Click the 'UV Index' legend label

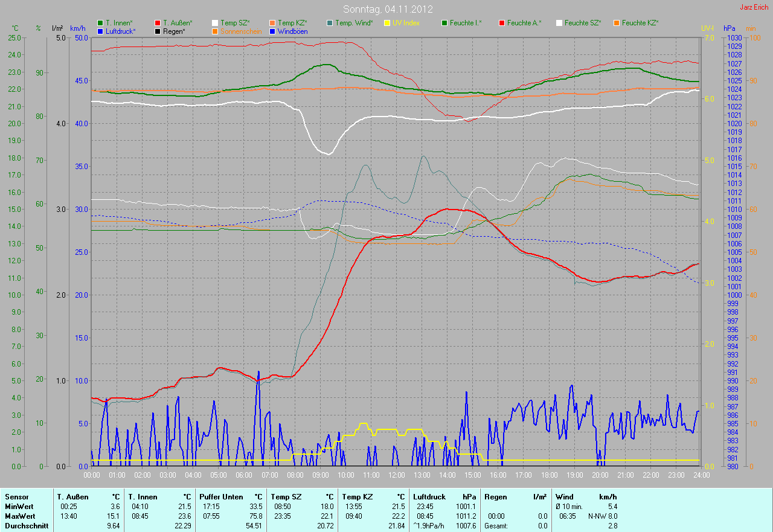point(406,23)
